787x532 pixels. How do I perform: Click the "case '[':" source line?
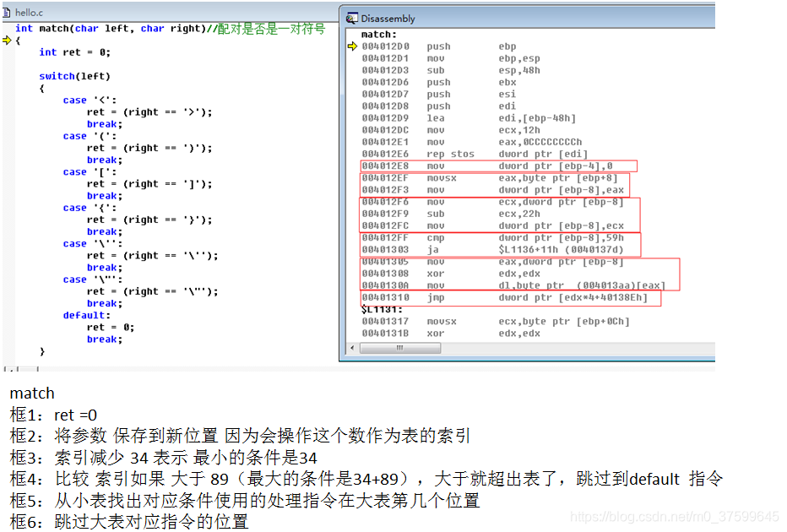[x=90, y=172]
